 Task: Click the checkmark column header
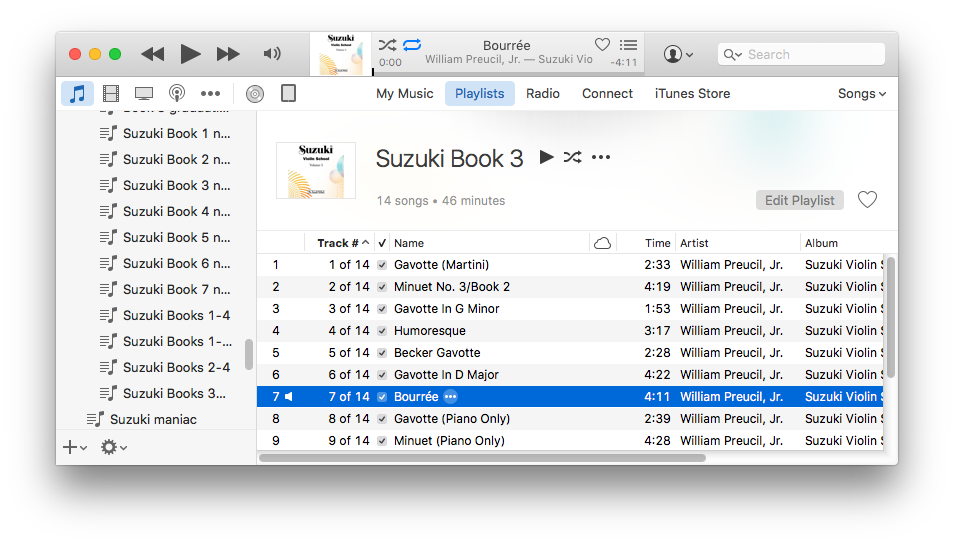pos(382,243)
